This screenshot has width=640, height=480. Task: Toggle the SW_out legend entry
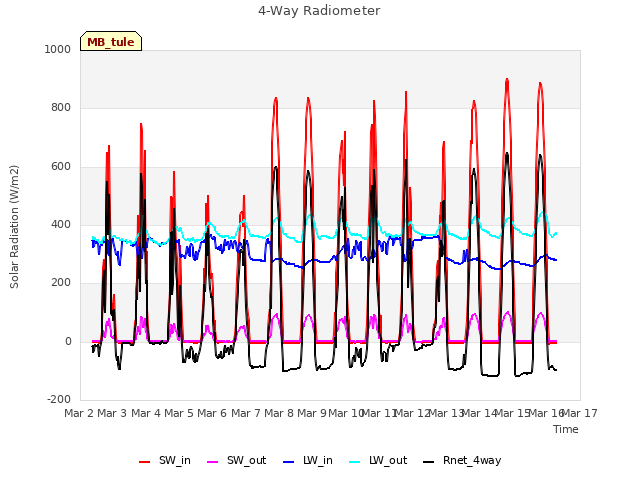237,461
